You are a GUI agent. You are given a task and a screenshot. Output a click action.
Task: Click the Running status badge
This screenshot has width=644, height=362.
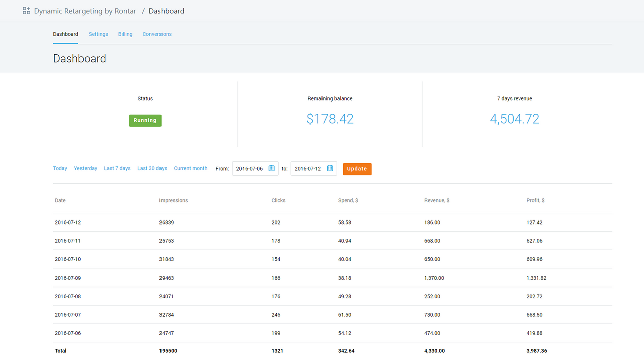pos(145,120)
